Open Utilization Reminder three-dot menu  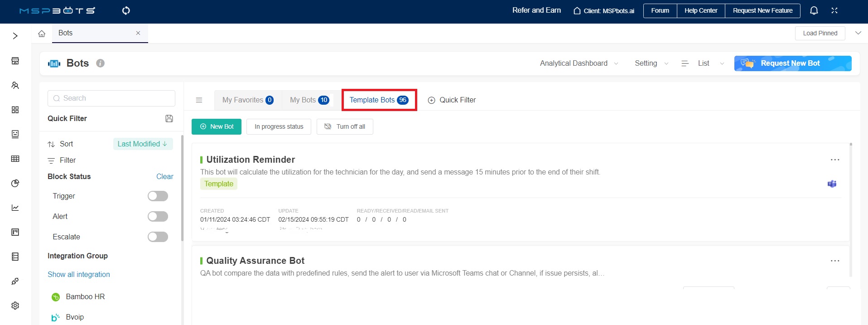[834, 160]
